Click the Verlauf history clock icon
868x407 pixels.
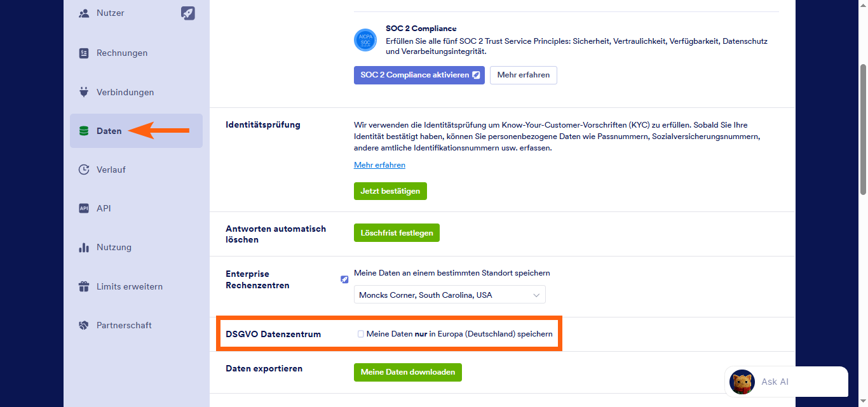tap(84, 170)
